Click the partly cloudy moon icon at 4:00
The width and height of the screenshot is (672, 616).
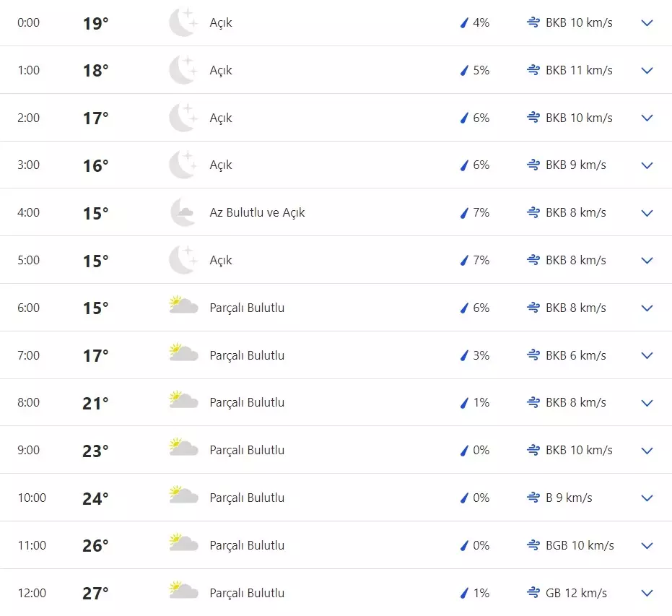click(x=183, y=212)
